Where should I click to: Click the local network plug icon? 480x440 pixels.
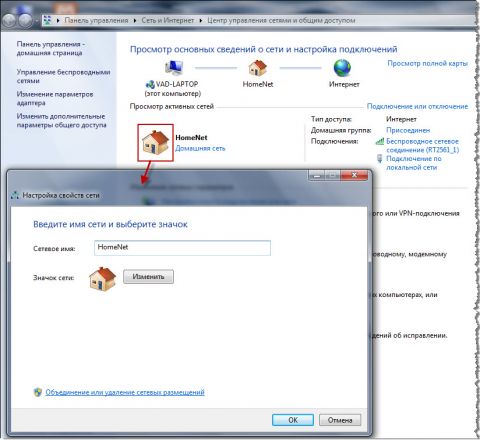coord(380,158)
